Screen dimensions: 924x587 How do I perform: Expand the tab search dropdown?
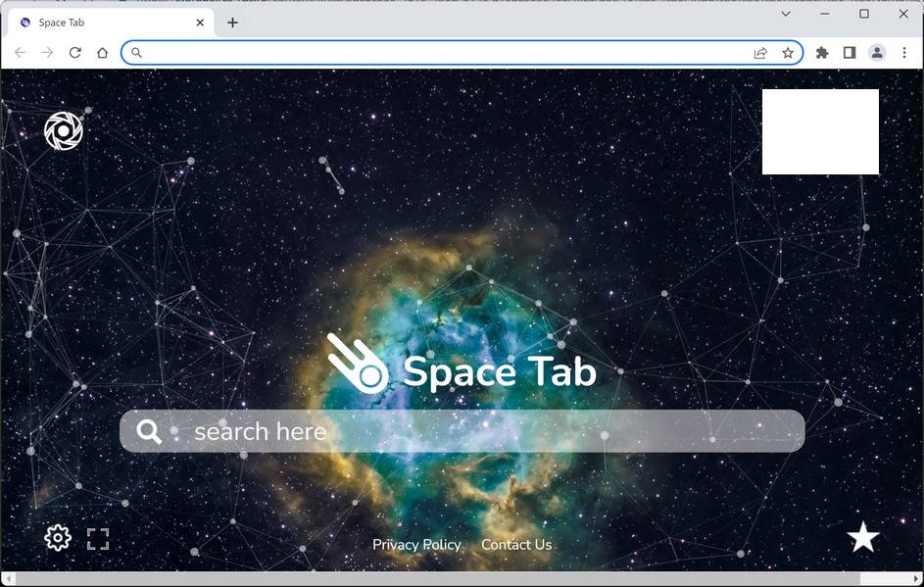click(x=786, y=14)
